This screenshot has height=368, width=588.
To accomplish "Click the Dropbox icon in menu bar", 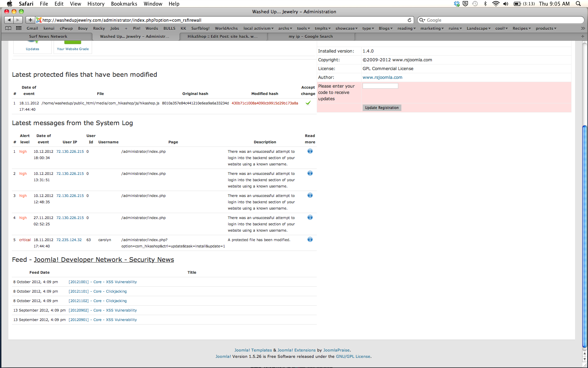I will coord(457,4).
